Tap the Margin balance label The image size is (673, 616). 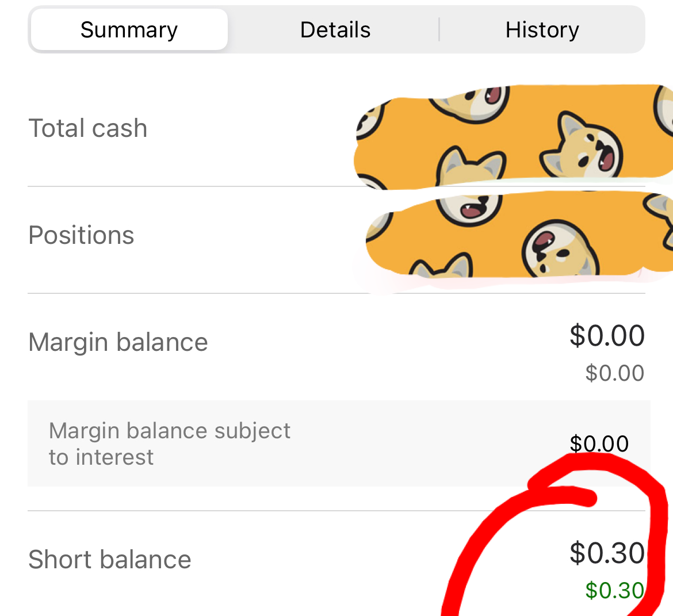(118, 342)
